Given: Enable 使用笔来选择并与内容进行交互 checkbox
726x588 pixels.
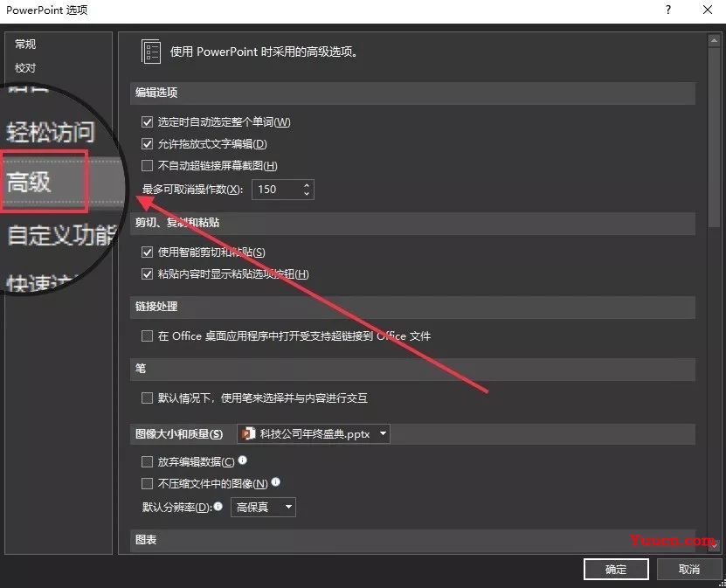Looking at the screenshot, I should [x=147, y=398].
